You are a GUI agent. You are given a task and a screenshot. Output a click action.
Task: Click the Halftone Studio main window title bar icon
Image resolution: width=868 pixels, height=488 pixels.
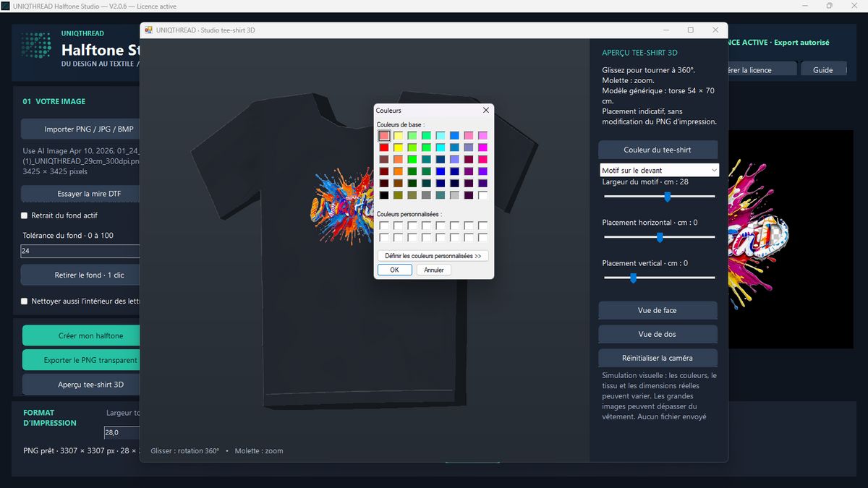click(6, 6)
